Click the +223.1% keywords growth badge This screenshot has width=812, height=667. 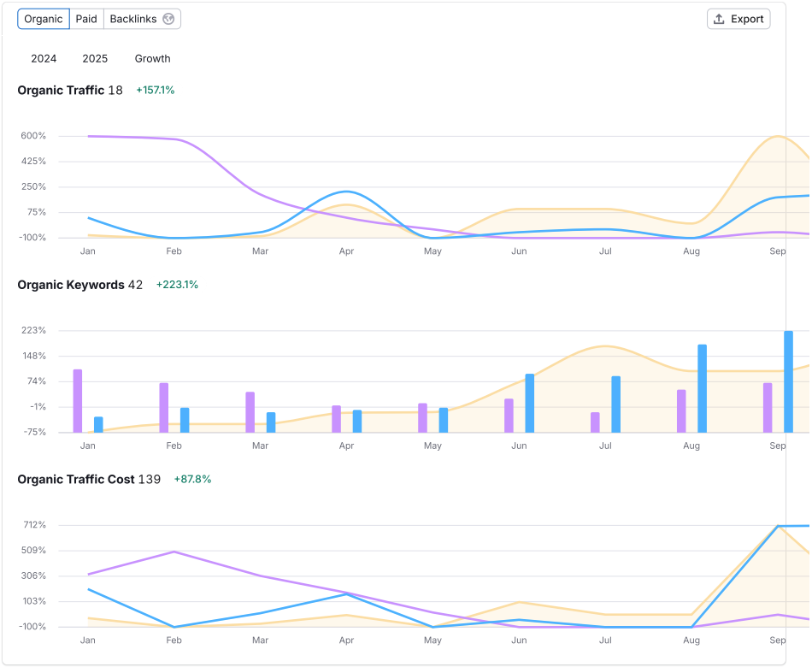[177, 285]
